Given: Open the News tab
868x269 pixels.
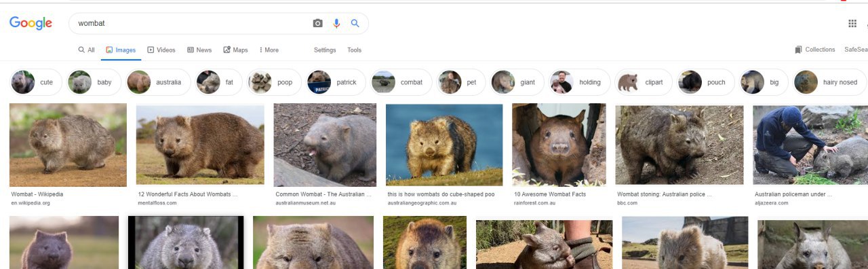Looking at the screenshot, I should pos(199,50).
